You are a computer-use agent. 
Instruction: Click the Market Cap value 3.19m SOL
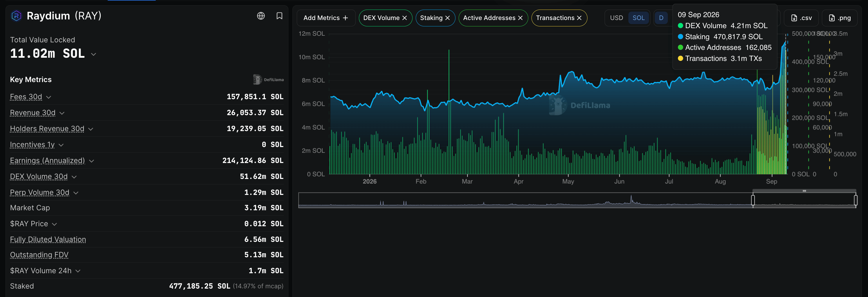(x=264, y=208)
